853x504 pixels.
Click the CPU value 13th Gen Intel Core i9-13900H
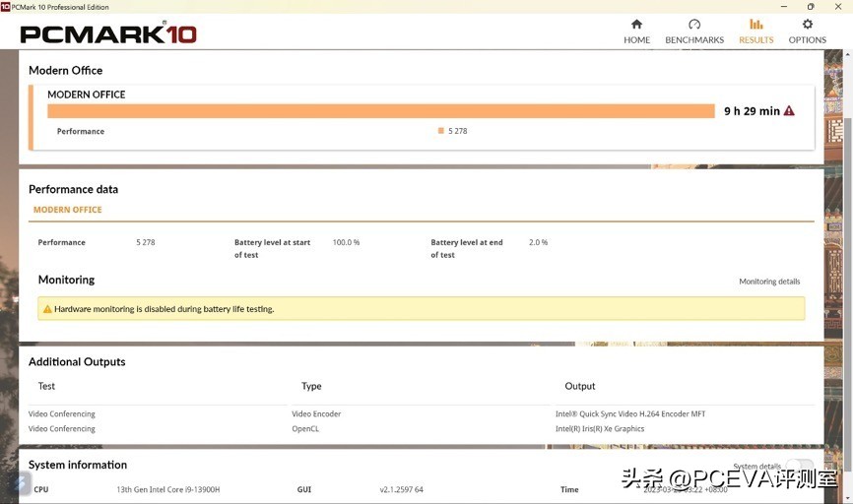[168, 489]
